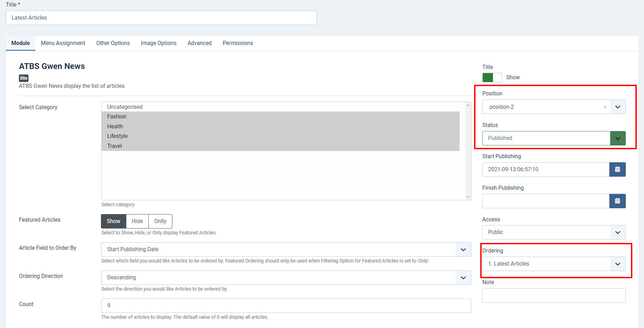The height and width of the screenshot is (328, 644).
Task: Open the Permissions tab
Action: coord(238,43)
